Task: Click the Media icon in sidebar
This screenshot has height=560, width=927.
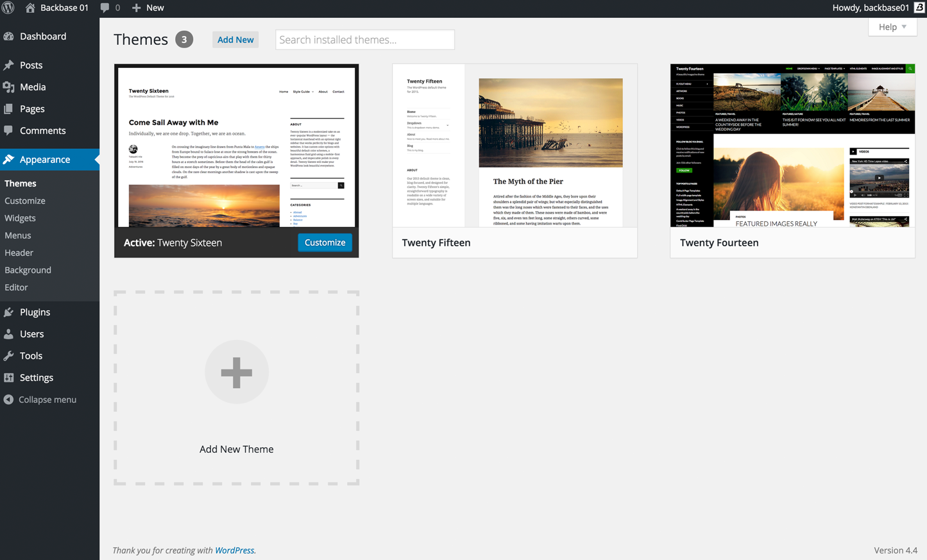Action: pyautogui.click(x=9, y=87)
